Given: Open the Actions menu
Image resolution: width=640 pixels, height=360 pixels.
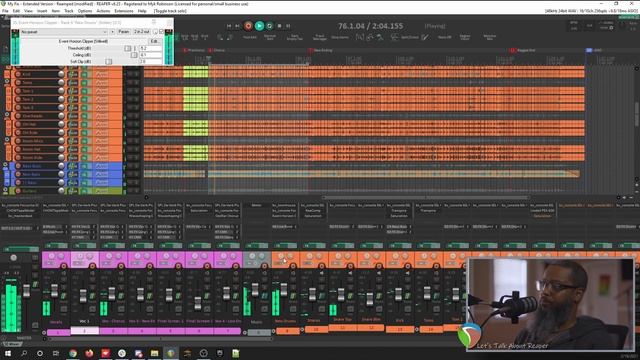Looking at the screenshot, I should [x=103, y=11].
